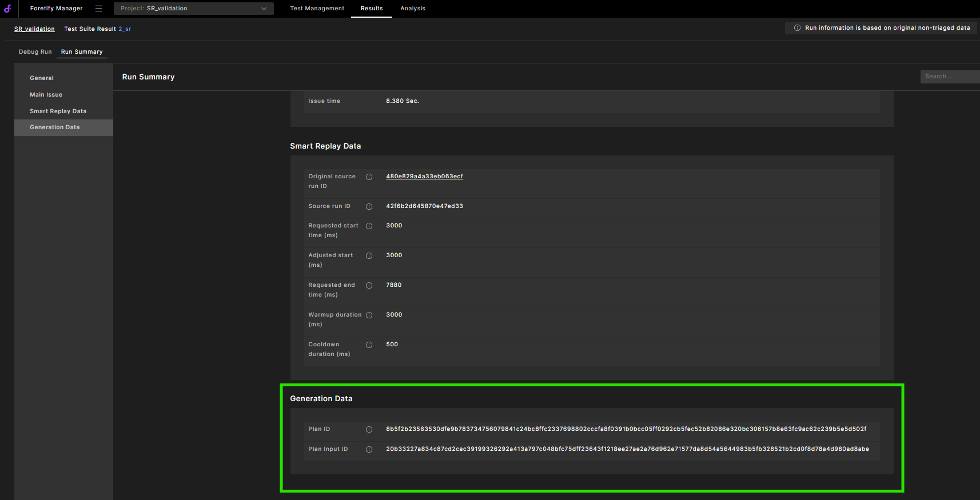Viewport: 980px width, 500px height.
Task: Click info icon for Requested end time
Action: point(369,286)
